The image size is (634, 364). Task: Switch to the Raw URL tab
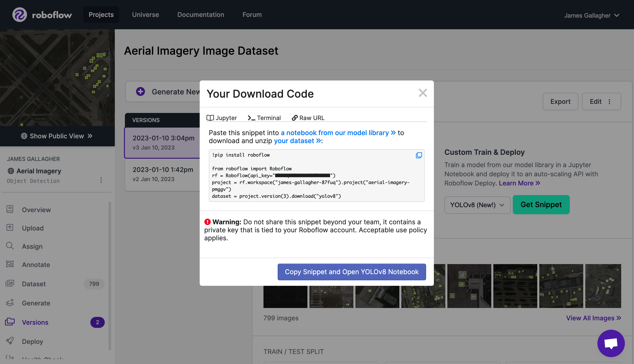(307, 118)
